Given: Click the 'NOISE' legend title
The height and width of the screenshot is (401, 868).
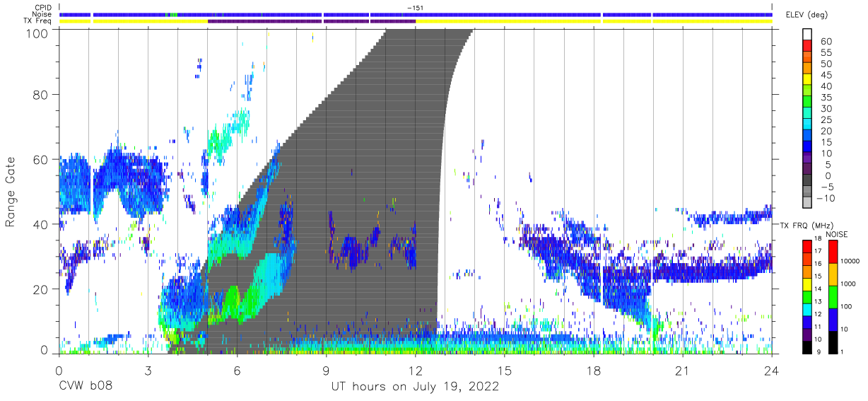Looking at the screenshot, I should [836, 234].
